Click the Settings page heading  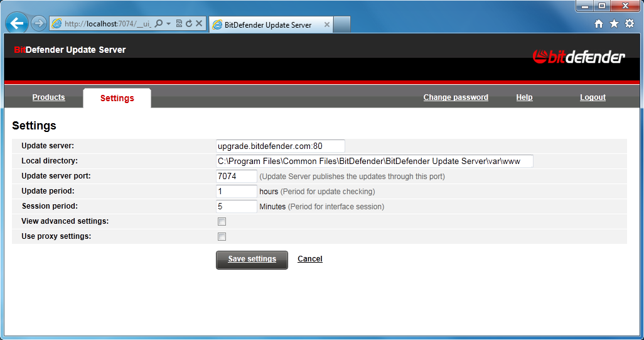34,126
